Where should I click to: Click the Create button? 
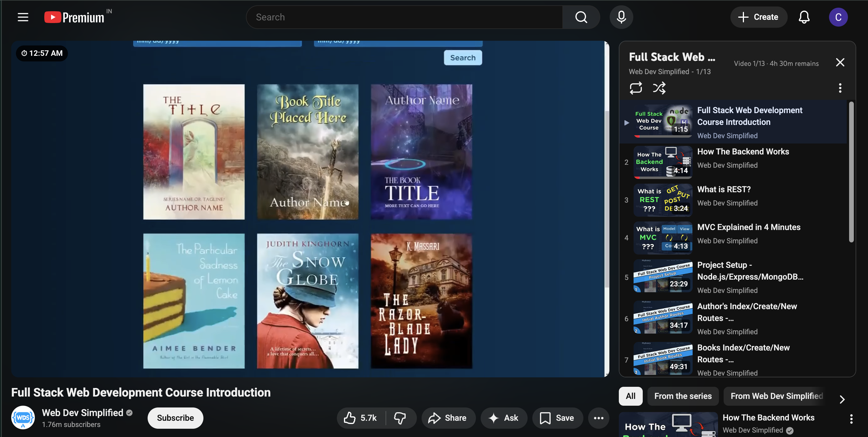758,17
